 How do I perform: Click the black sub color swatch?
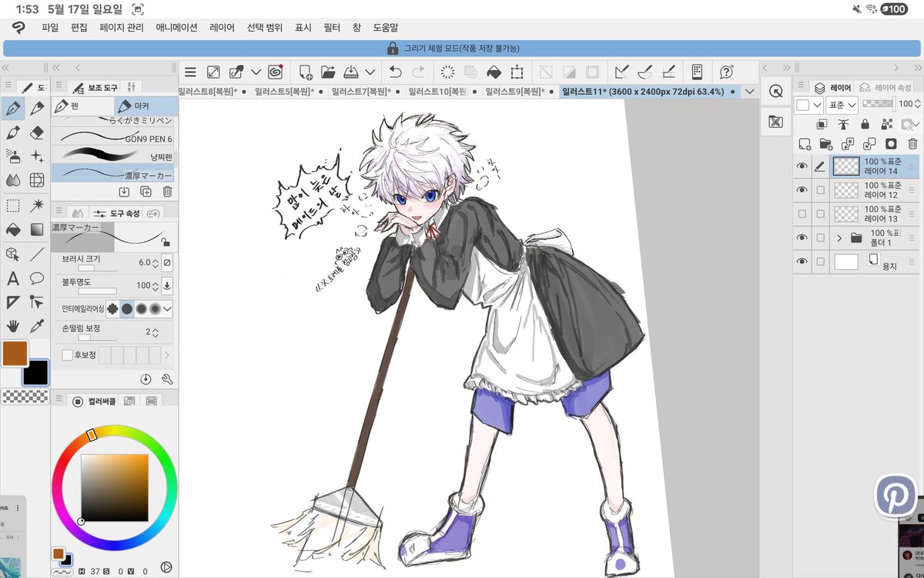pyautogui.click(x=35, y=373)
